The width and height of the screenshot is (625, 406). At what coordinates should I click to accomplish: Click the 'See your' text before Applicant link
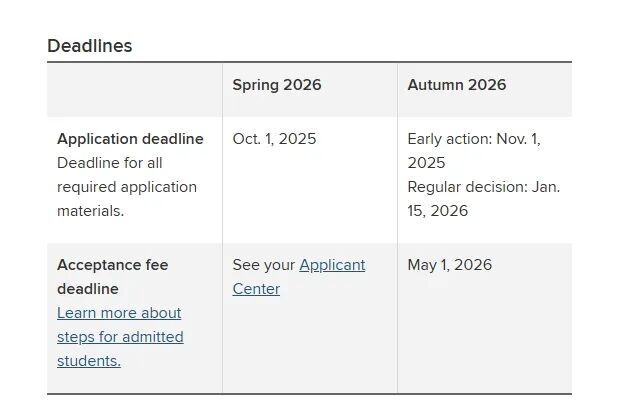click(x=263, y=265)
